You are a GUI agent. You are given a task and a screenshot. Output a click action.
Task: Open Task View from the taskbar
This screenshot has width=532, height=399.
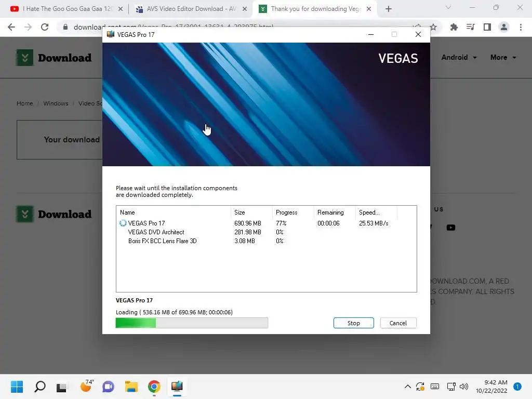[x=61, y=387]
